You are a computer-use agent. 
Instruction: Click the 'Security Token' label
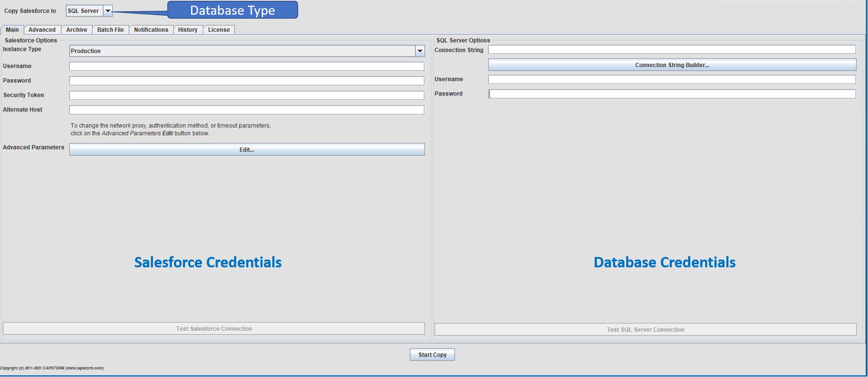[x=23, y=95]
